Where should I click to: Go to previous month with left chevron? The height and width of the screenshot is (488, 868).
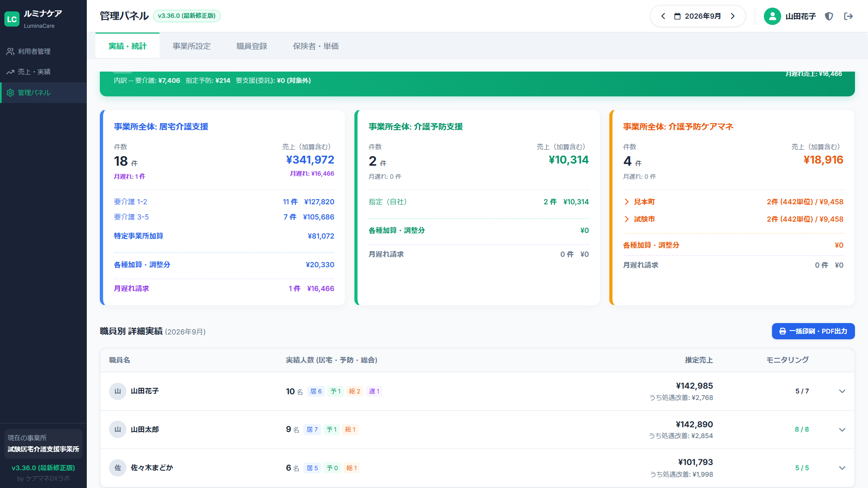(x=663, y=16)
